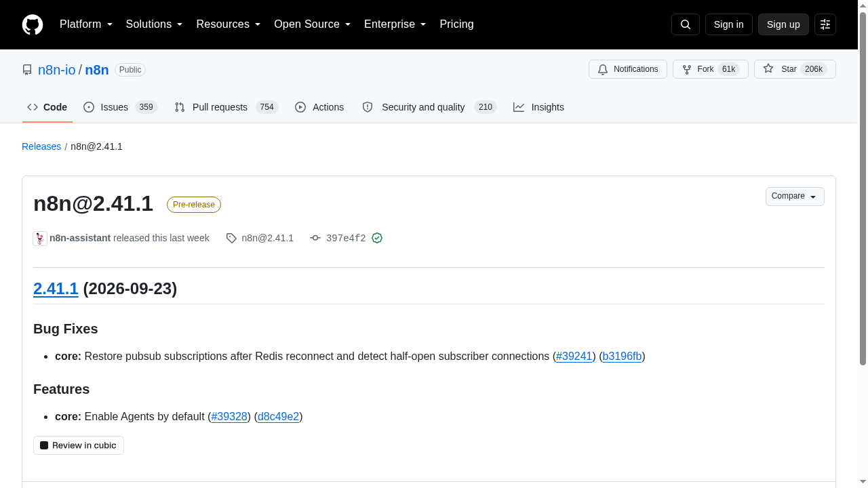Viewport: 868px width, 488px height.
Task: Expand the Platform menu
Action: coord(86,24)
